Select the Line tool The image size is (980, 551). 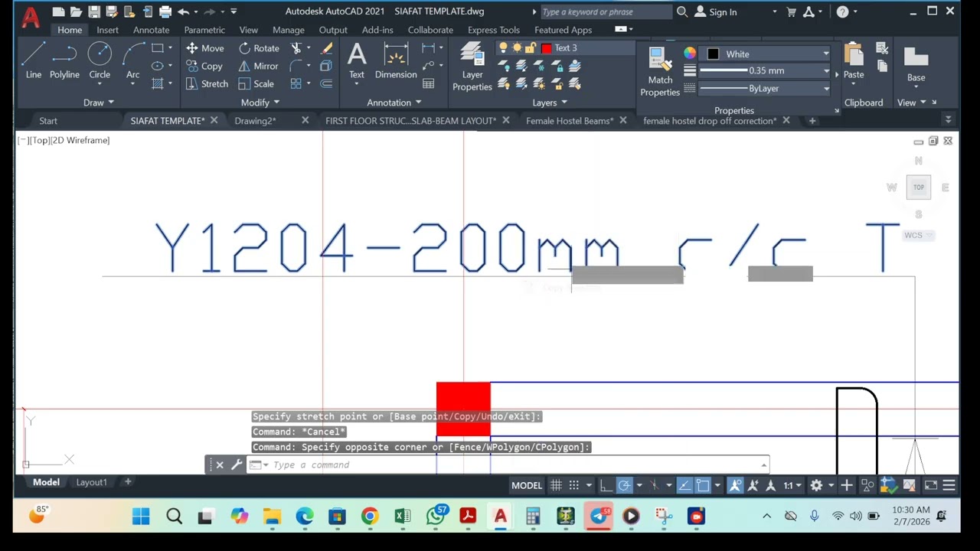coord(33,61)
